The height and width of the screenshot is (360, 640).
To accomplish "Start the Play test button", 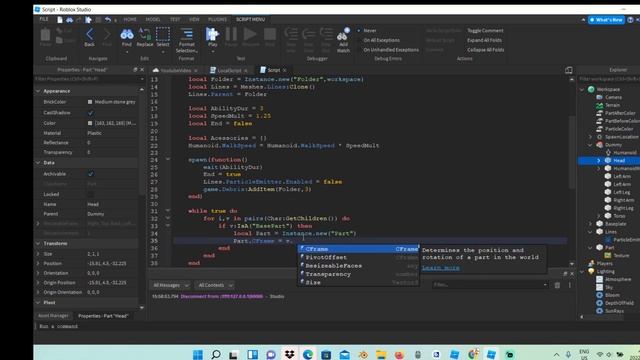I will pyautogui.click(x=212, y=35).
